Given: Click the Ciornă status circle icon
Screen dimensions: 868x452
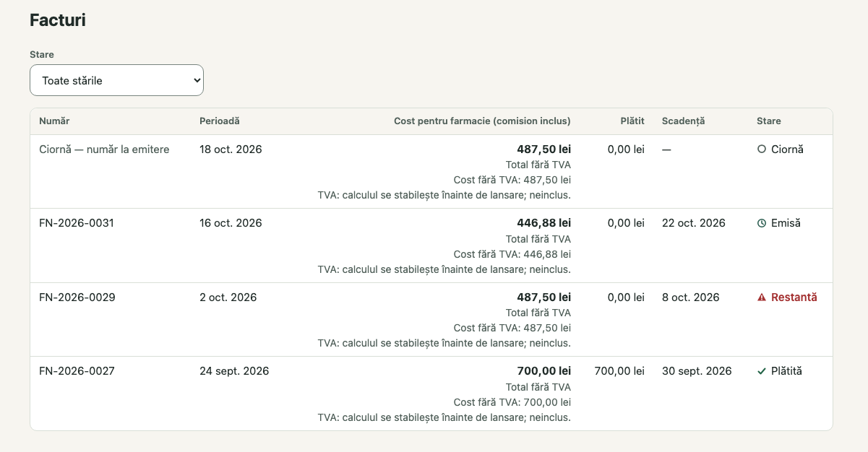Looking at the screenshot, I should point(761,149).
